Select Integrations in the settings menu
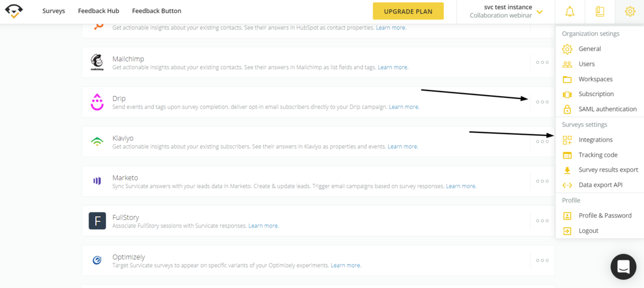Viewport: 644px width, 288px height. click(595, 140)
